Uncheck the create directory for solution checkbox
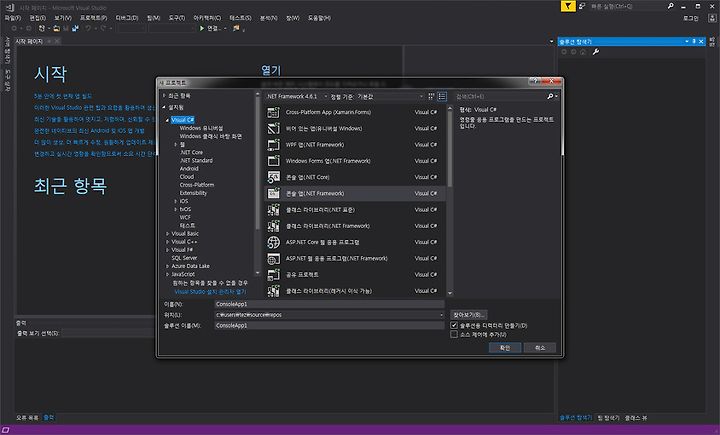This screenshot has height=435, width=720. pos(454,325)
